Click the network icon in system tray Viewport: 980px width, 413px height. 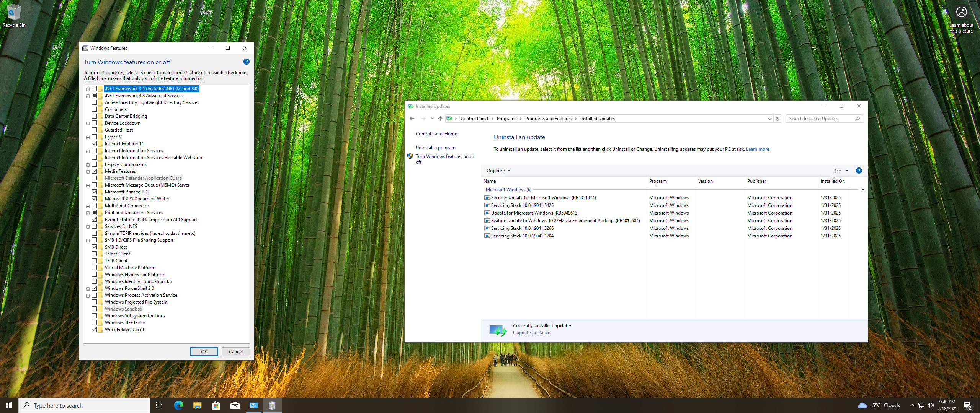[x=921, y=405]
